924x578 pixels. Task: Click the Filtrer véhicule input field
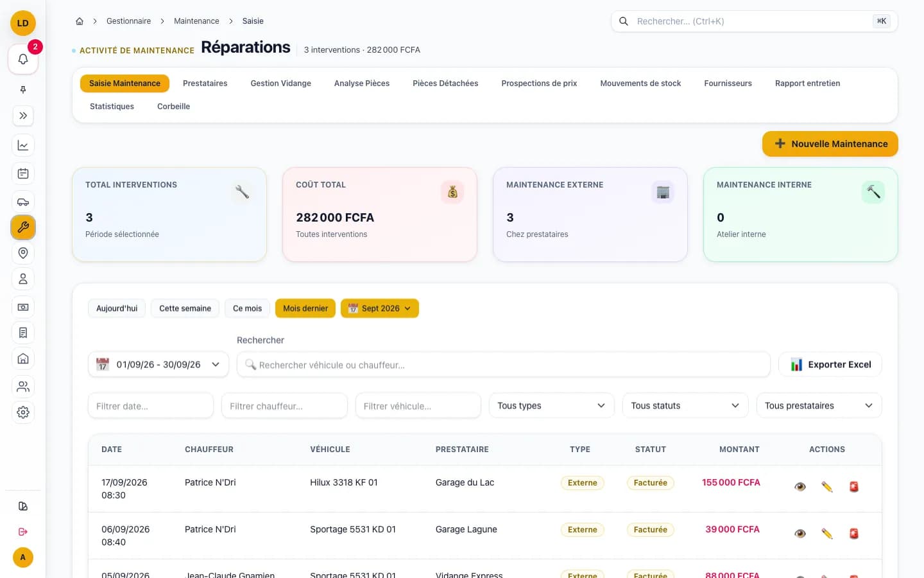tap(418, 406)
